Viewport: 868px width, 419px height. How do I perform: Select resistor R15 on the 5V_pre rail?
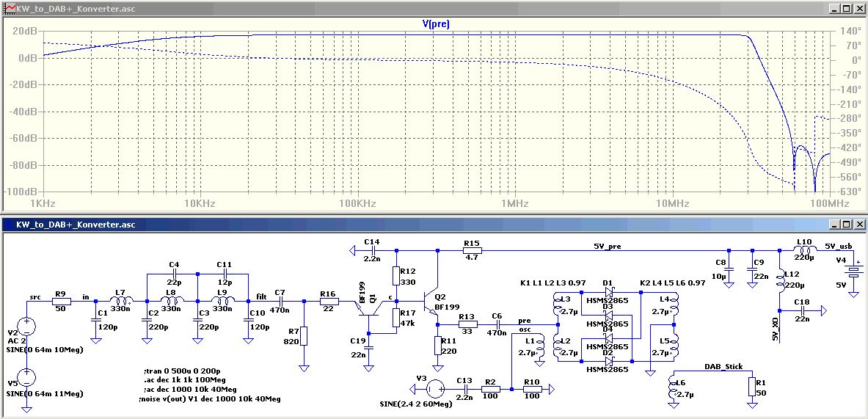coord(470,251)
